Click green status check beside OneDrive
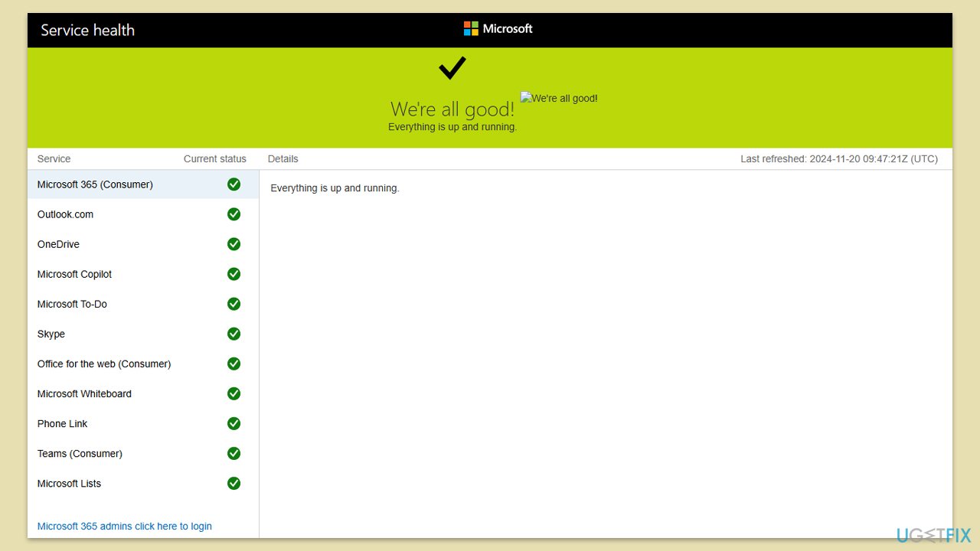The height and width of the screenshot is (551, 980). coord(234,244)
